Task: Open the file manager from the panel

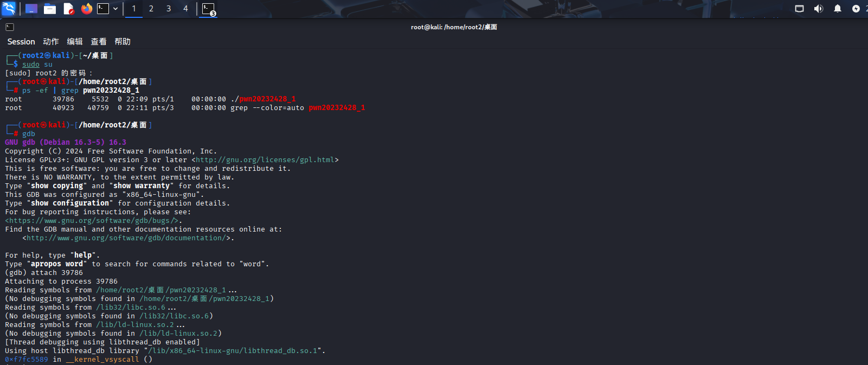Action: tap(50, 9)
